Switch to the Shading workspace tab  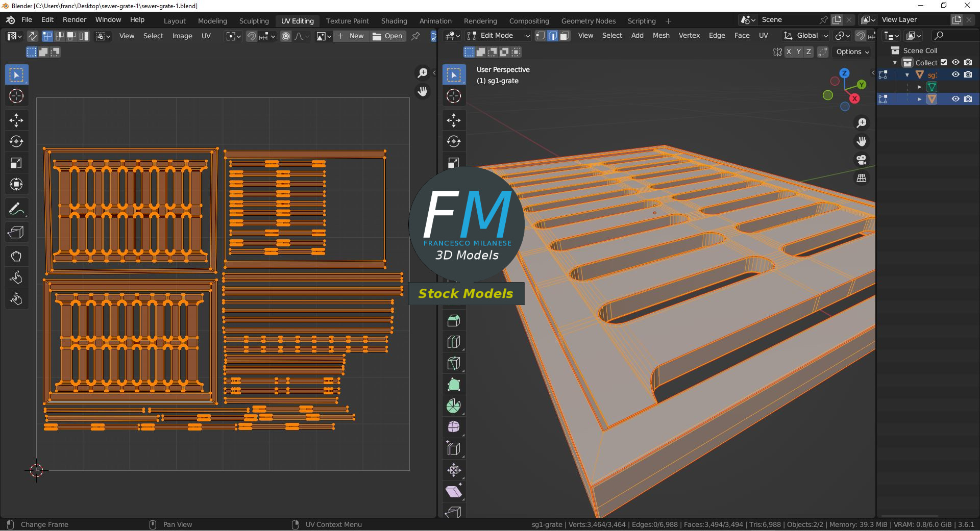[x=394, y=21]
